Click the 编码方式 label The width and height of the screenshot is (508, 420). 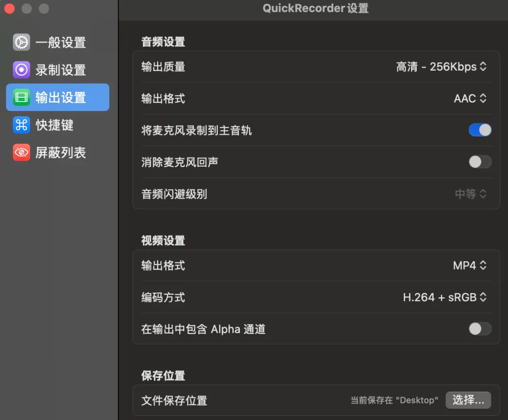coord(163,297)
